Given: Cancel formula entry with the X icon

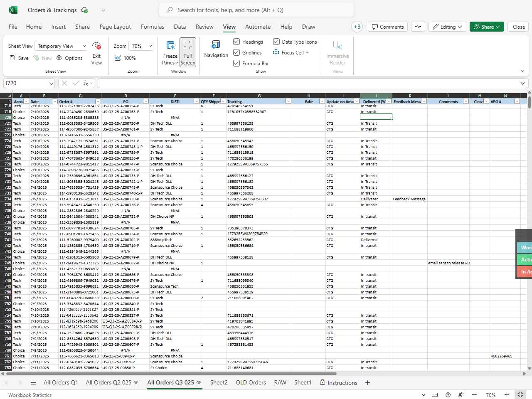Looking at the screenshot, I should (64, 83).
